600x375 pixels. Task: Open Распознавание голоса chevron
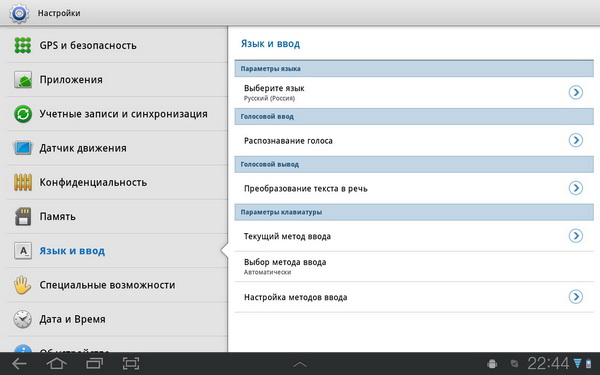pyautogui.click(x=576, y=140)
